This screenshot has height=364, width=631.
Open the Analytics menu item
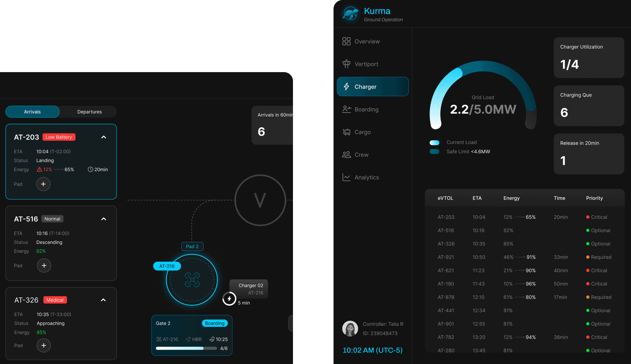[x=366, y=177]
